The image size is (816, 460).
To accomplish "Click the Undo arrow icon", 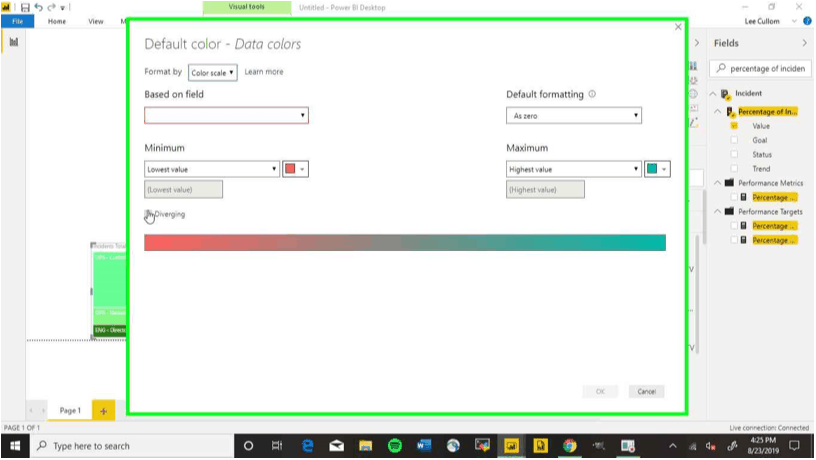I will (39, 7).
